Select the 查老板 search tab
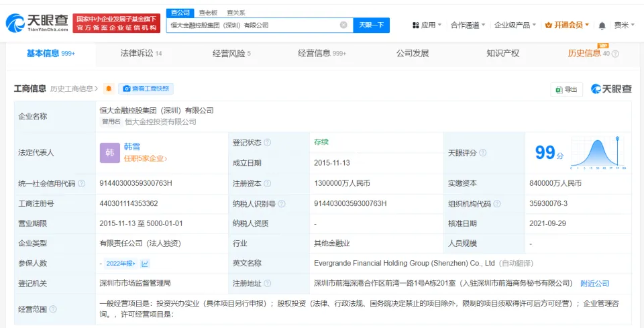Screen dimensions: 644x328 pos(208,13)
